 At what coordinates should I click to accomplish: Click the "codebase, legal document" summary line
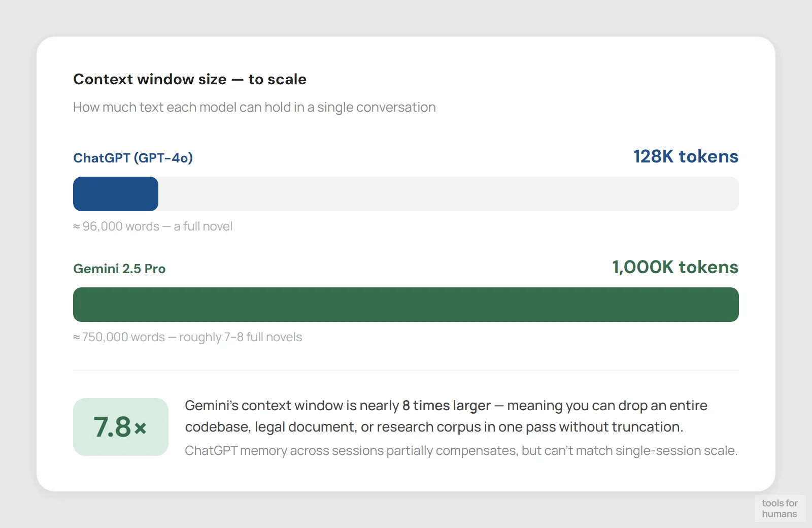coord(434,427)
